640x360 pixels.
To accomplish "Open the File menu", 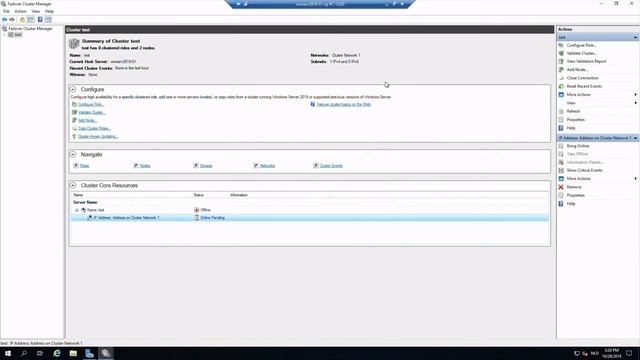I will pos(6,11).
